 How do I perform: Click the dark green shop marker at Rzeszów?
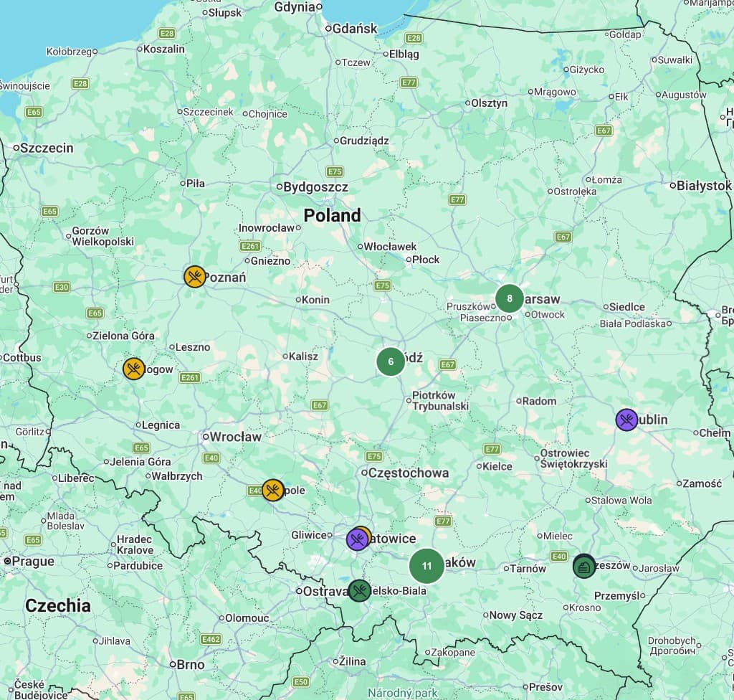(583, 566)
